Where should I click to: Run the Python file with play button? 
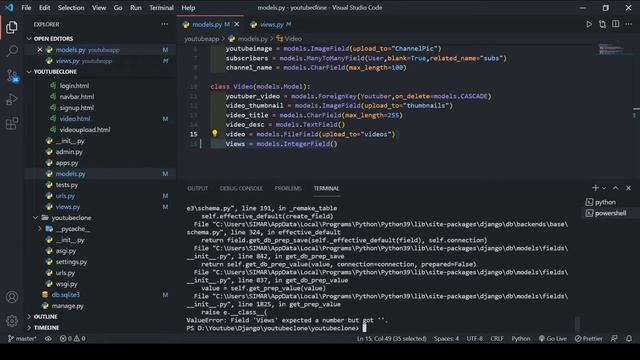(x=589, y=24)
